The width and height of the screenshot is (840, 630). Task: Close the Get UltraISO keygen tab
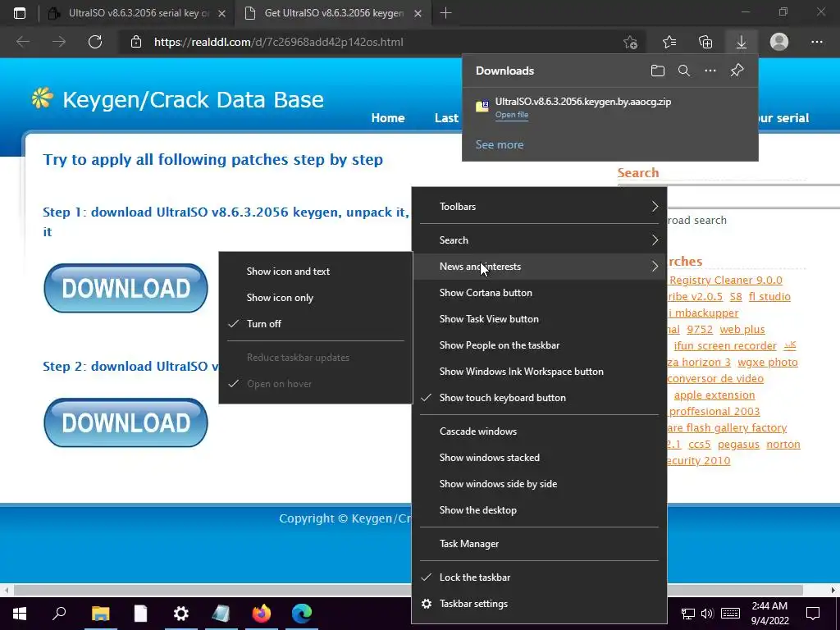[x=418, y=13]
